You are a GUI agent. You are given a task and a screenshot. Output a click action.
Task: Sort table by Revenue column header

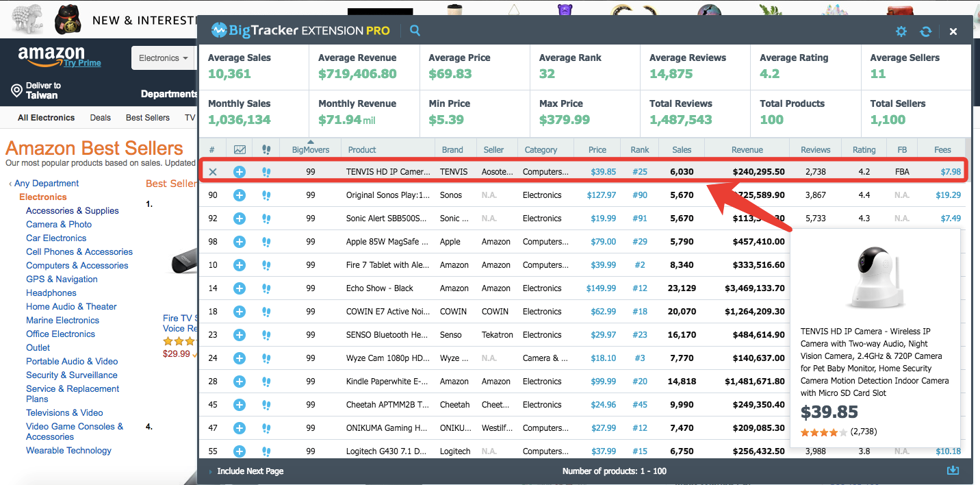point(747,149)
